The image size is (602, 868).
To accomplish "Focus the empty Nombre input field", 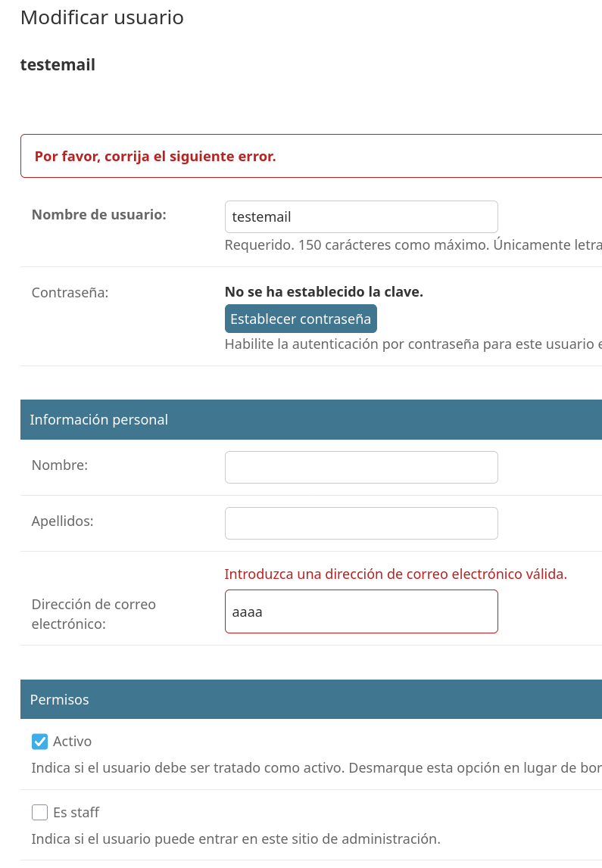I will tap(361, 467).
